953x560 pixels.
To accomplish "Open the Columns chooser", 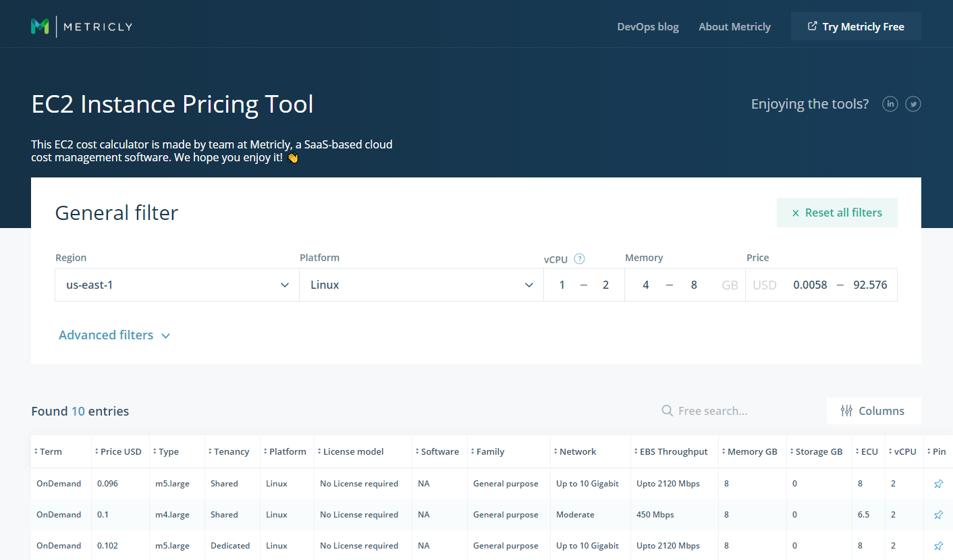I will pyautogui.click(x=873, y=411).
